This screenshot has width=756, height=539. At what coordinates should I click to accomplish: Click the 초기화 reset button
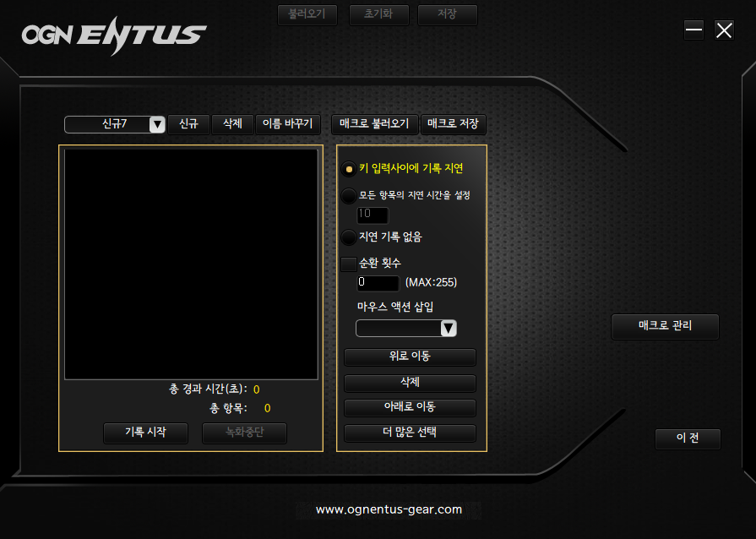[x=378, y=14]
